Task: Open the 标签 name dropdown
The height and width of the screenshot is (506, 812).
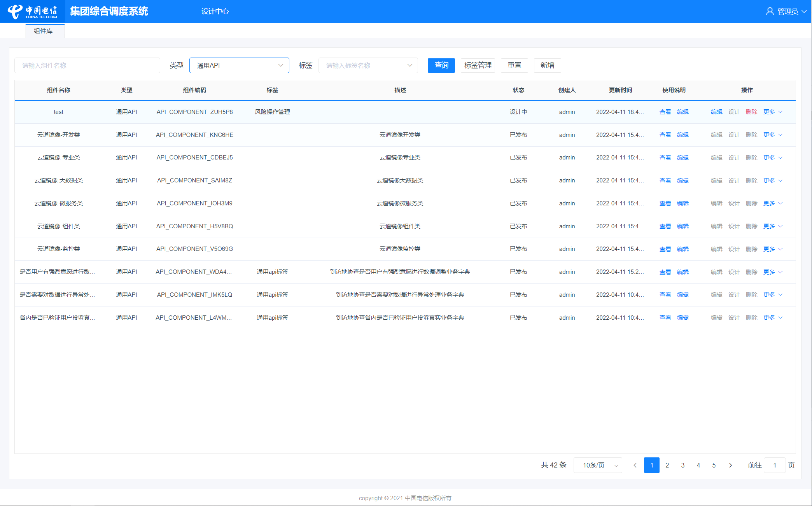Action: (368, 65)
